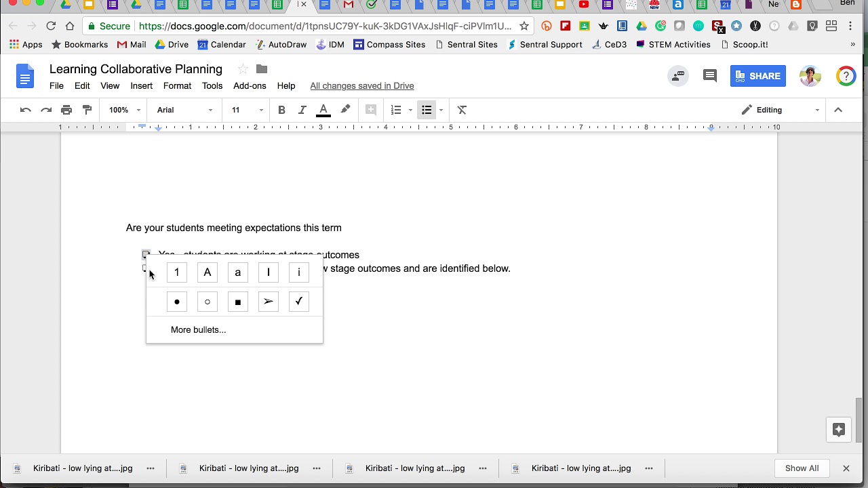Open the highlight color tool
Screen dimensions: 868x488
pyautogui.click(x=345, y=110)
